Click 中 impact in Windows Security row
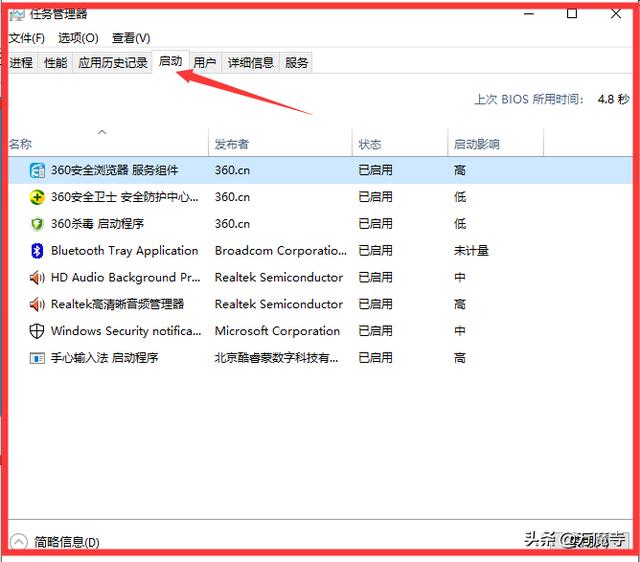The height and width of the screenshot is (562, 640). tap(460, 331)
